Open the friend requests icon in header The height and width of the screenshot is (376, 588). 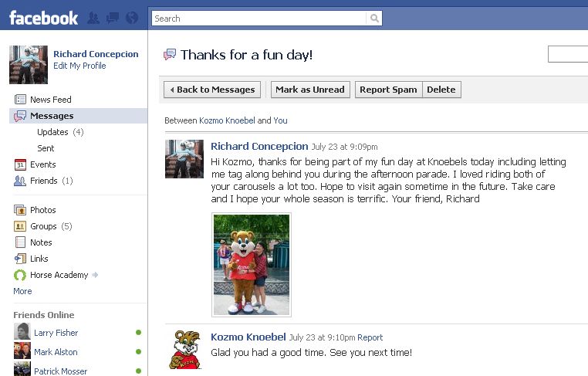coord(93,18)
